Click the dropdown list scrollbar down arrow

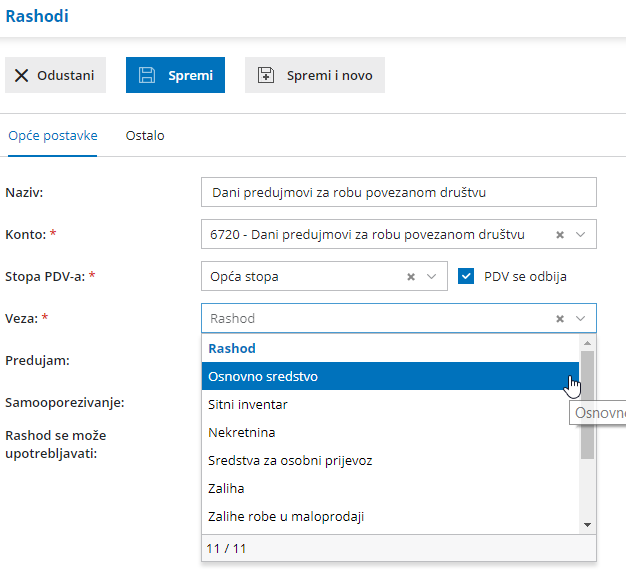click(x=588, y=524)
